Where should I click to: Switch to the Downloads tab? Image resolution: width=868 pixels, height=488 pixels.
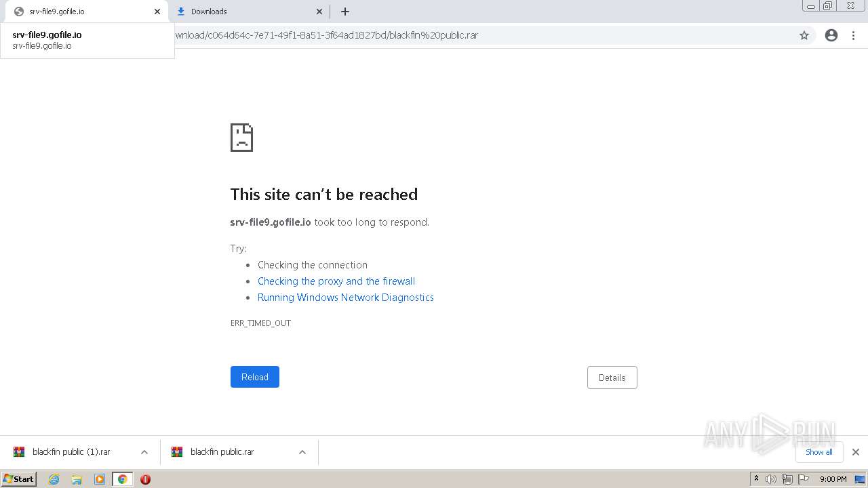click(x=249, y=12)
